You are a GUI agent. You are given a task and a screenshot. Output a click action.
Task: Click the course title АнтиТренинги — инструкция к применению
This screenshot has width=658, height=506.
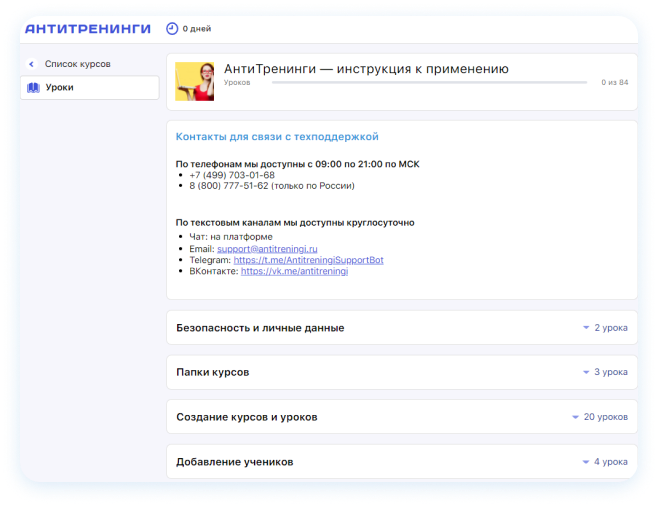[x=366, y=68]
